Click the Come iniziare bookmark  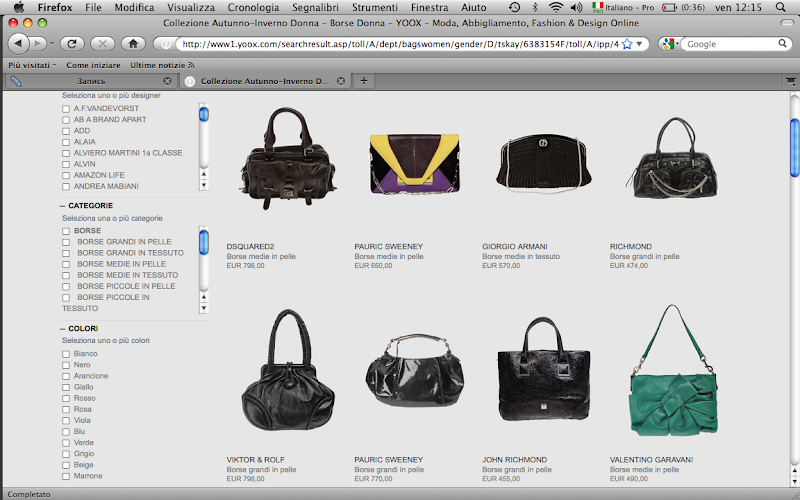pyautogui.click(x=92, y=64)
